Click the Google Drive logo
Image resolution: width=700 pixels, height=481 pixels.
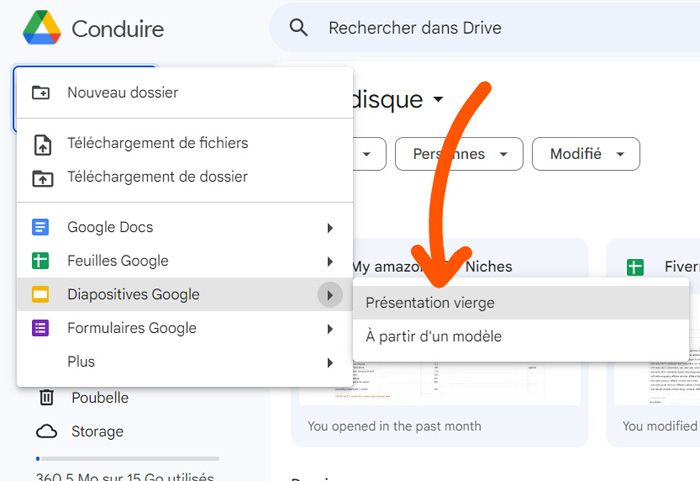(42, 28)
